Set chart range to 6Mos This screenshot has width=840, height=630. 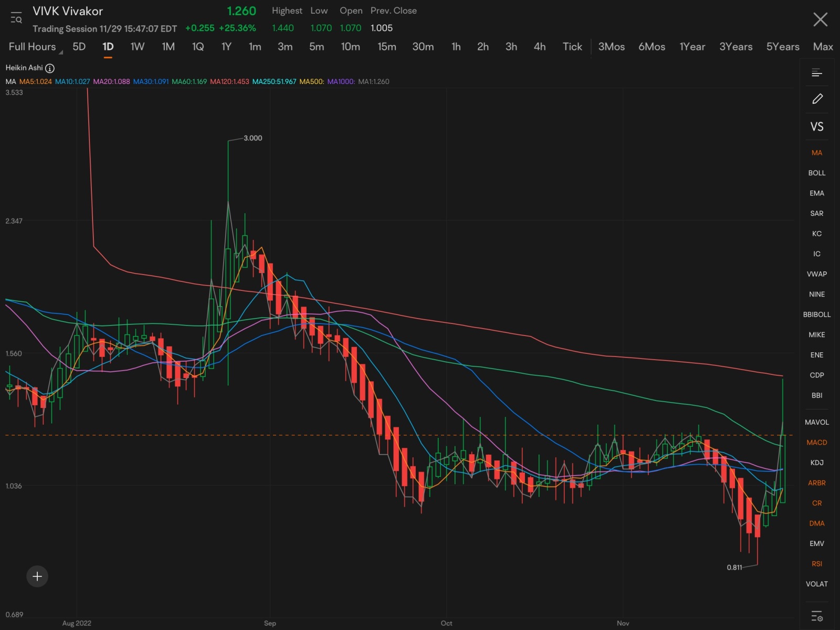click(652, 47)
